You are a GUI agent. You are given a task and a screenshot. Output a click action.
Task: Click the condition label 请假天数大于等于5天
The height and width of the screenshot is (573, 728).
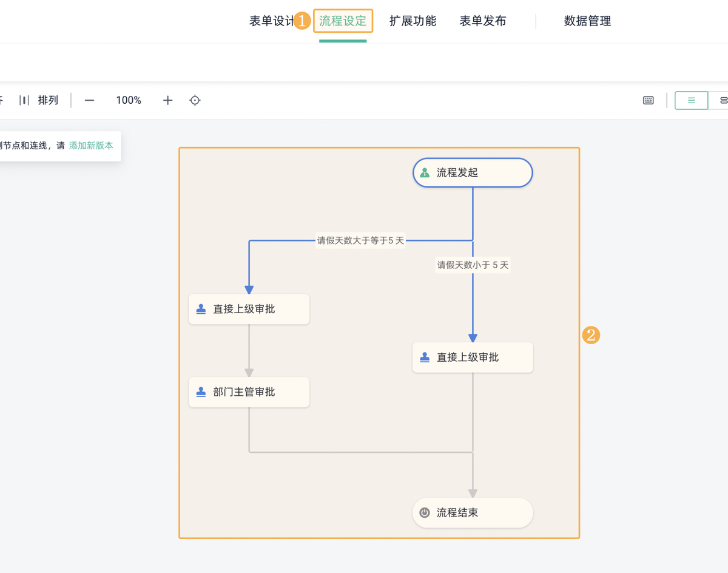tap(360, 241)
